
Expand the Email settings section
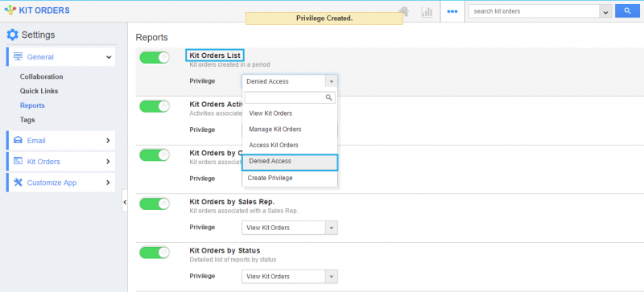(x=108, y=141)
